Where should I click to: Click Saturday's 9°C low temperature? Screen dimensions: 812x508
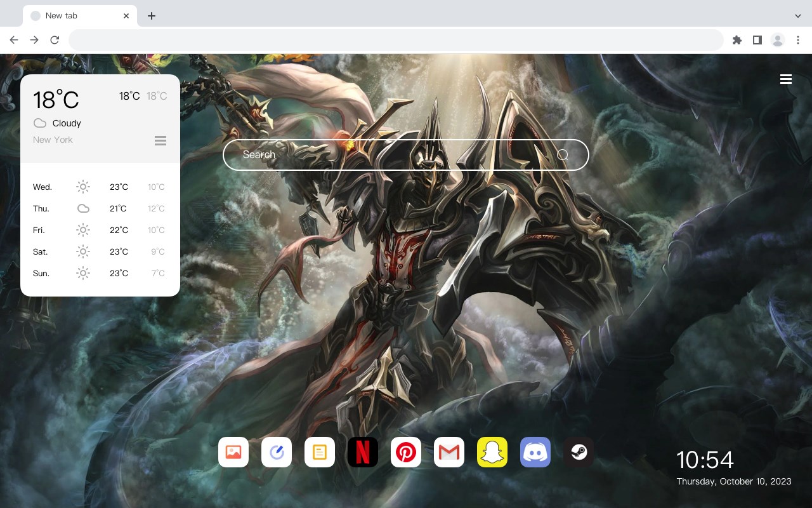pos(158,251)
